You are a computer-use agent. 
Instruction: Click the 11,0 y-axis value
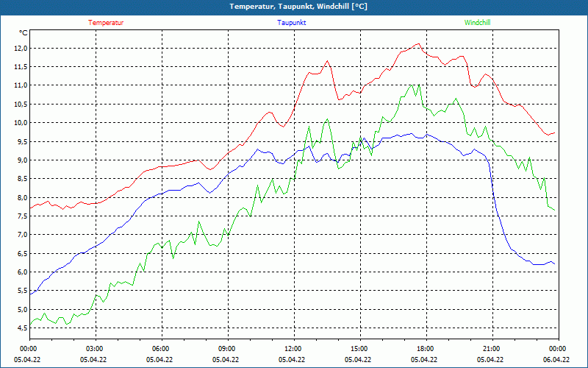pyautogui.click(x=21, y=85)
